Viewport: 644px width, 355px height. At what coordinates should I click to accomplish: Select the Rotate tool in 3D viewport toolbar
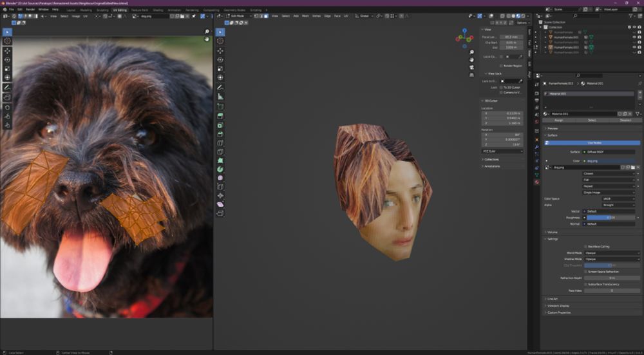pyautogui.click(x=220, y=59)
